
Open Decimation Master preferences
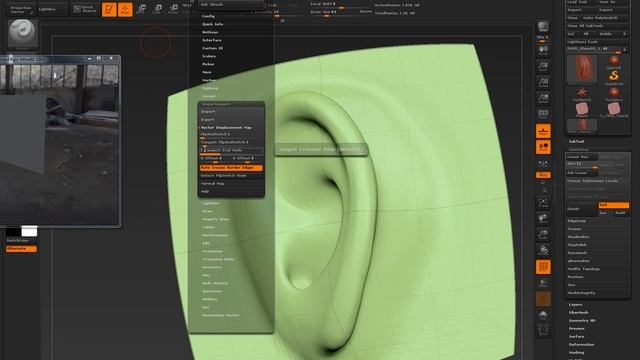tap(221, 316)
